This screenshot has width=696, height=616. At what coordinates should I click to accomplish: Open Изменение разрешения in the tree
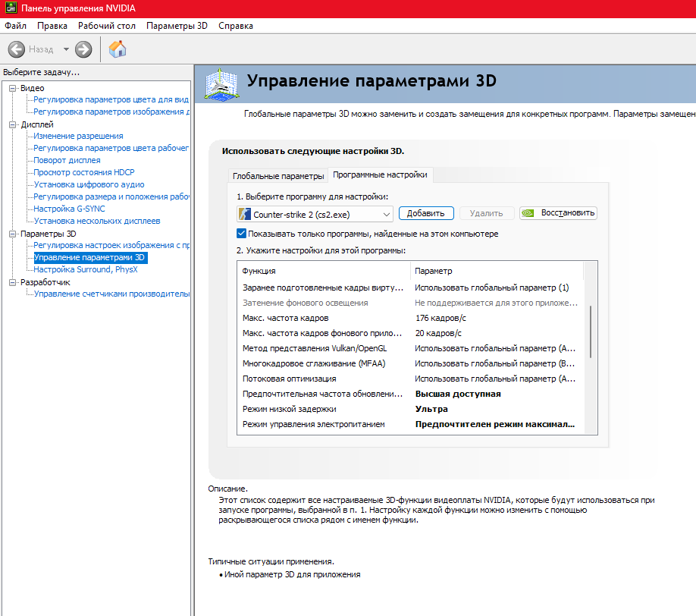78,136
